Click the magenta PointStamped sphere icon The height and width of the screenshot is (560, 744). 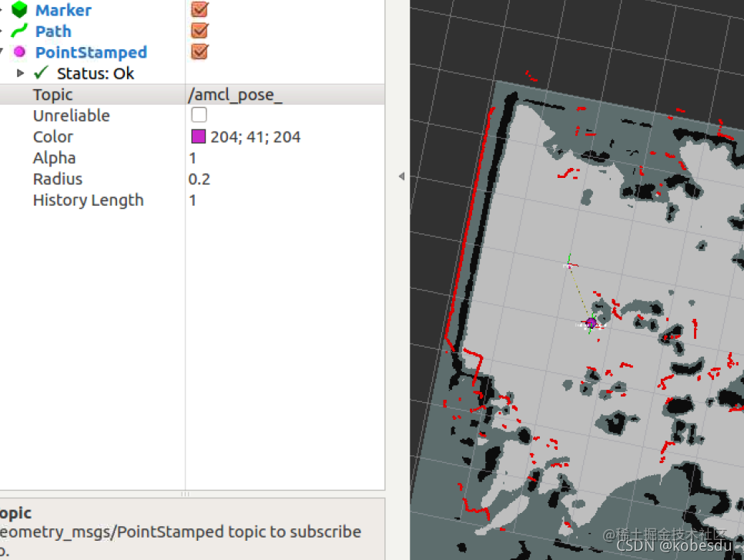(x=19, y=52)
